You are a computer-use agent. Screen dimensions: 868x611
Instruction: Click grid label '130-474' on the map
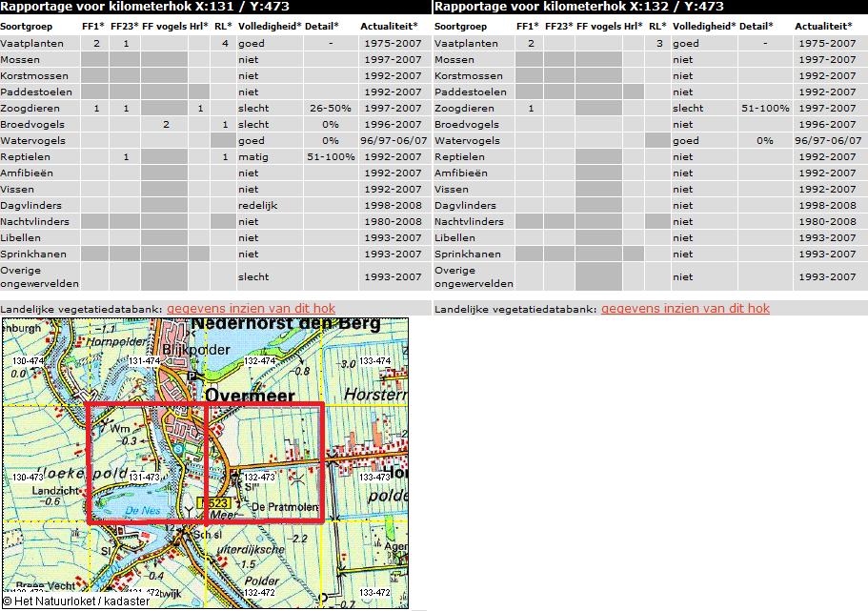[28, 360]
